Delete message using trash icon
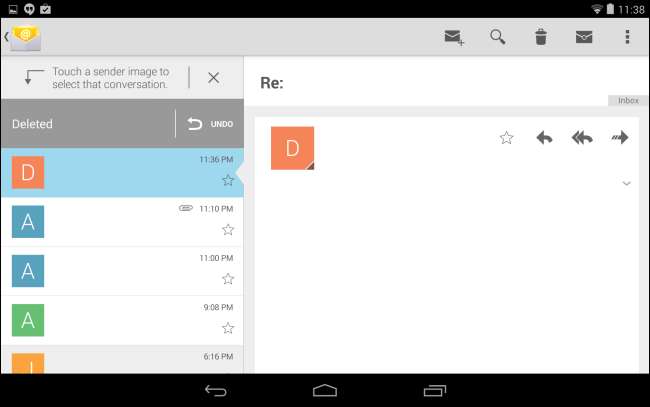650x407 pixels. (x=541, y=37)
